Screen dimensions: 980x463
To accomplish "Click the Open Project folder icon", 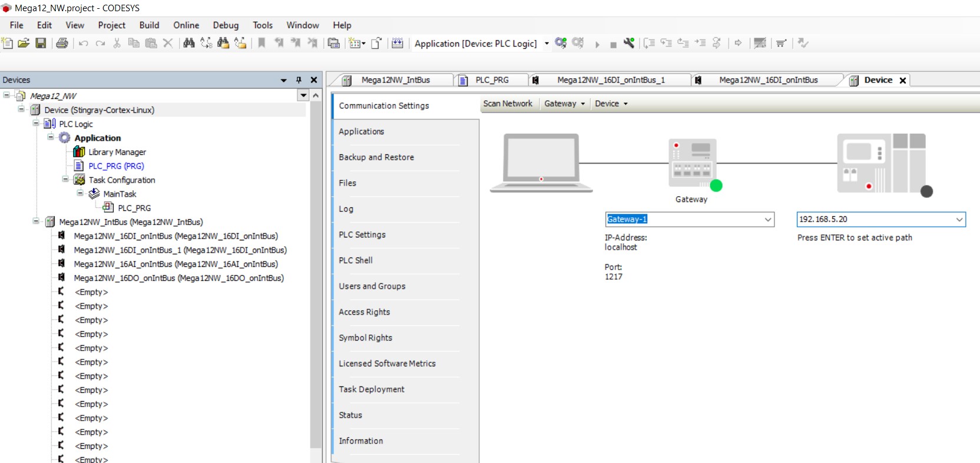I will (24, 43).
